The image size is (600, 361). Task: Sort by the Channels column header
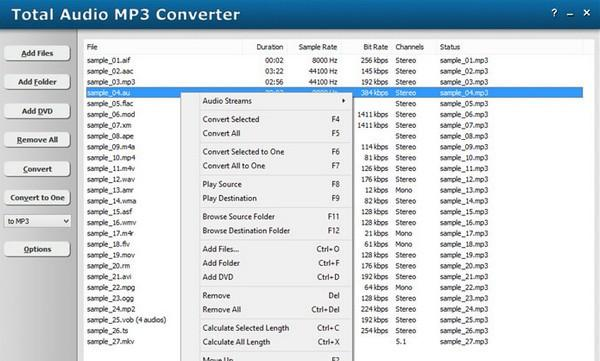point(409,47)
